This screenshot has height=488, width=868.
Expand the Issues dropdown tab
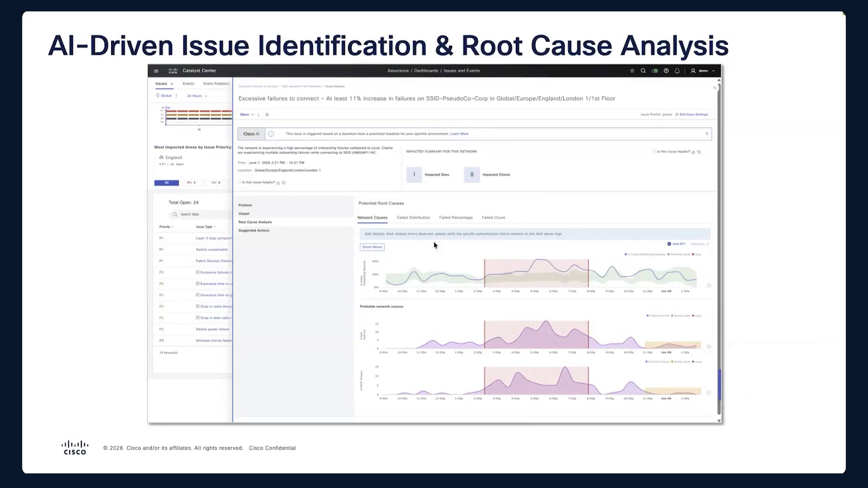(164, 84)
